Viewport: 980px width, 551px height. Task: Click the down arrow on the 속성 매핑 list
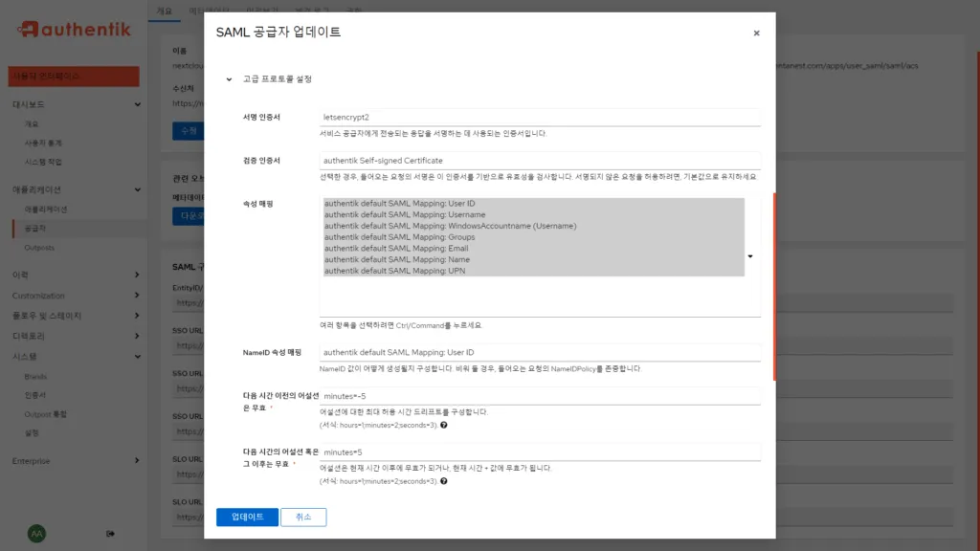[750, 256]
